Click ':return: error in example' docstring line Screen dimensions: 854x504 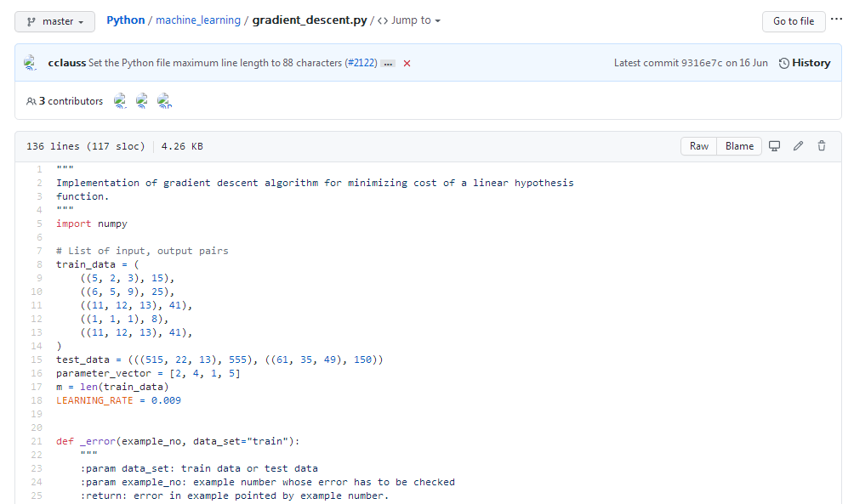(x=235, y=496)
